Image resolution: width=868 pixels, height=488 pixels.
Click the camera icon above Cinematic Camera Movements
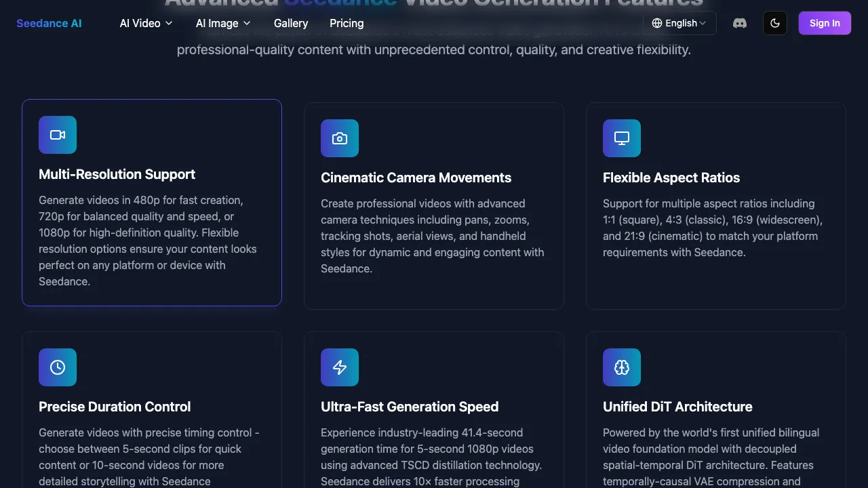click(x=340, y=138)
